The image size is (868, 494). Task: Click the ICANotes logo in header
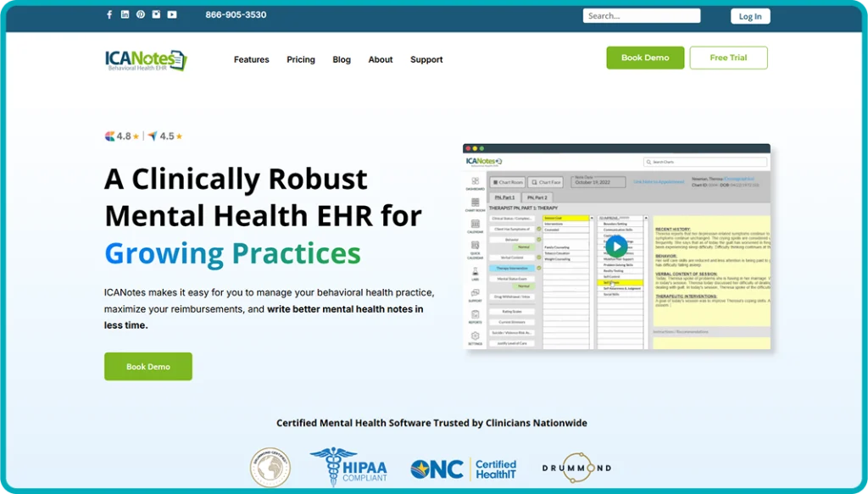[146, 59]
